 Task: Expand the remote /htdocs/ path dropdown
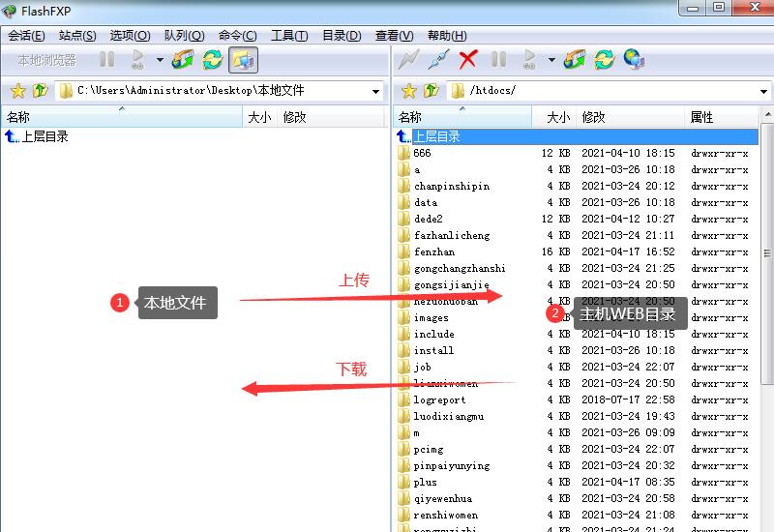tap(765, 91)
